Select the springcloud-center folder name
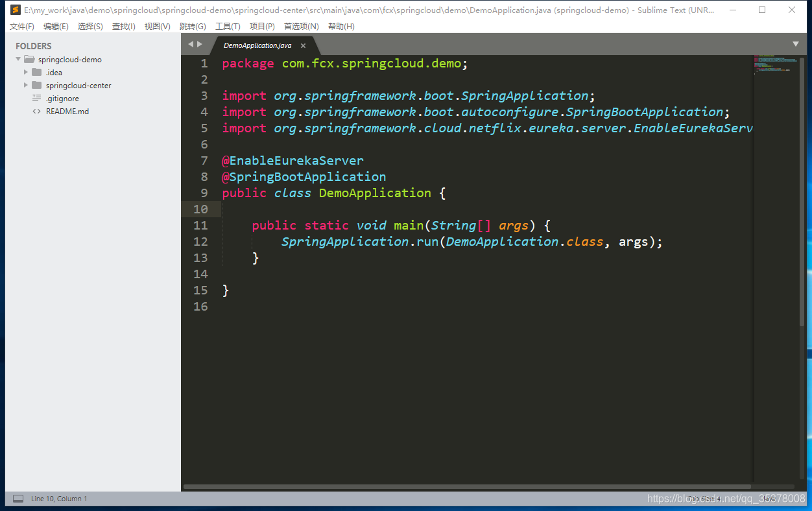Viewport: 812px width, 511px height. (78, 86)
